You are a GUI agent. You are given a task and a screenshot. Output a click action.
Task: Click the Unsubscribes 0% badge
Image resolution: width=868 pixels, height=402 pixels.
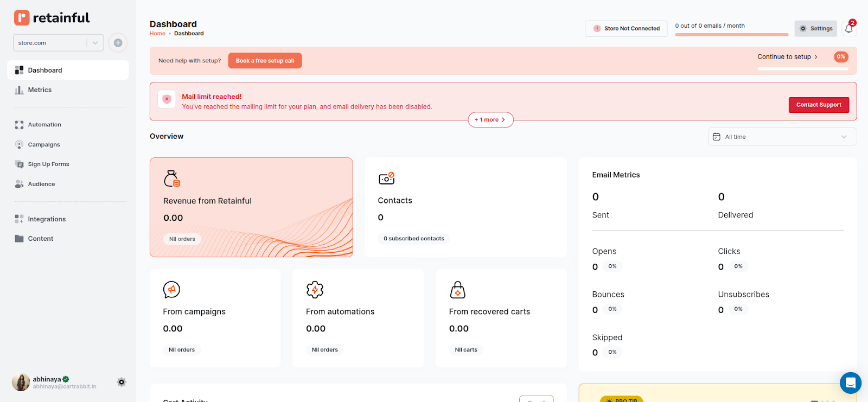click(738, 309)
